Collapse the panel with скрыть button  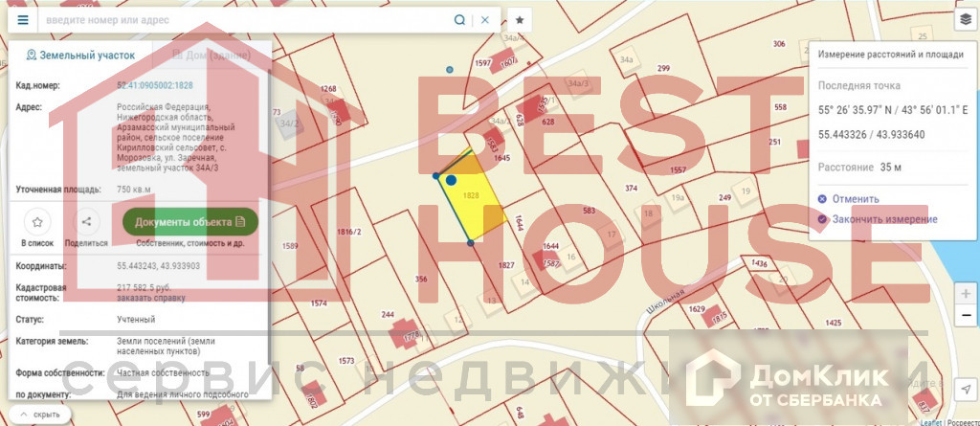click(x=40, y=415)
